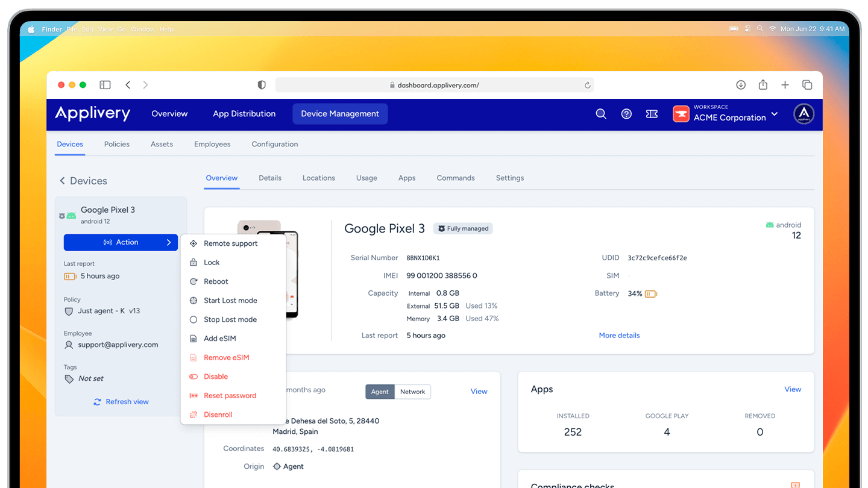Image resolution: width=868 pixels, height=488 pixels.
Task: Open the device Usage tab
Action: 366,178
